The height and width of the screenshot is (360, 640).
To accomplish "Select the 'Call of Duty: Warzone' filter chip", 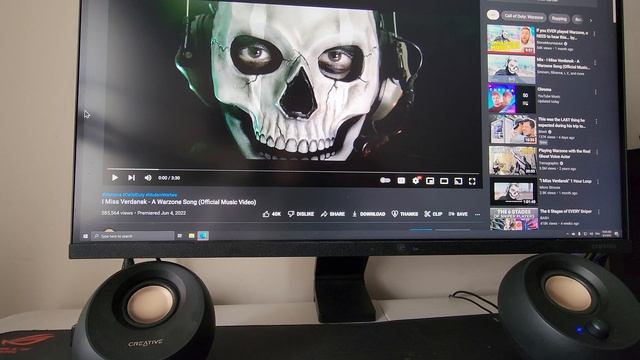I will click(x=524, y=17).
